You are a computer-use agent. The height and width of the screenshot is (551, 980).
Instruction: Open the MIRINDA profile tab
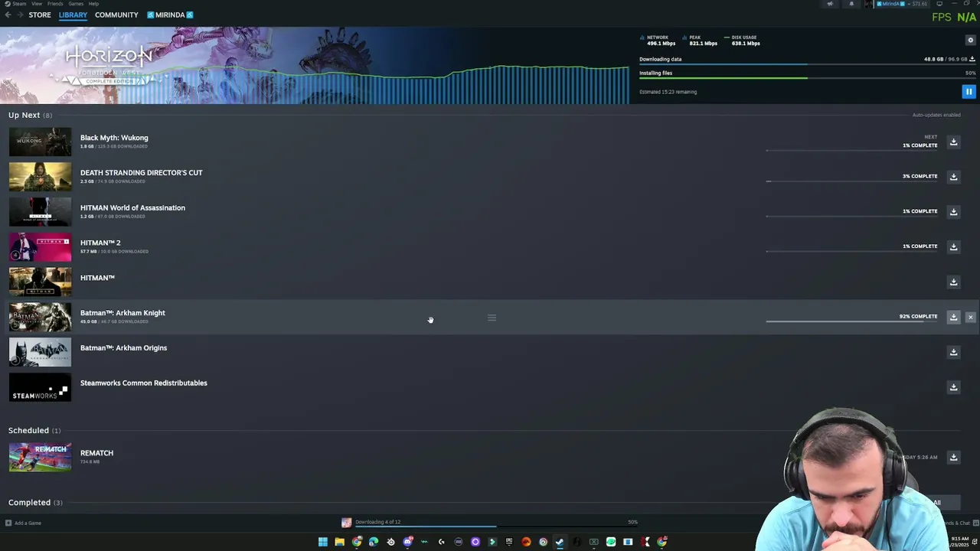[170, 15]
